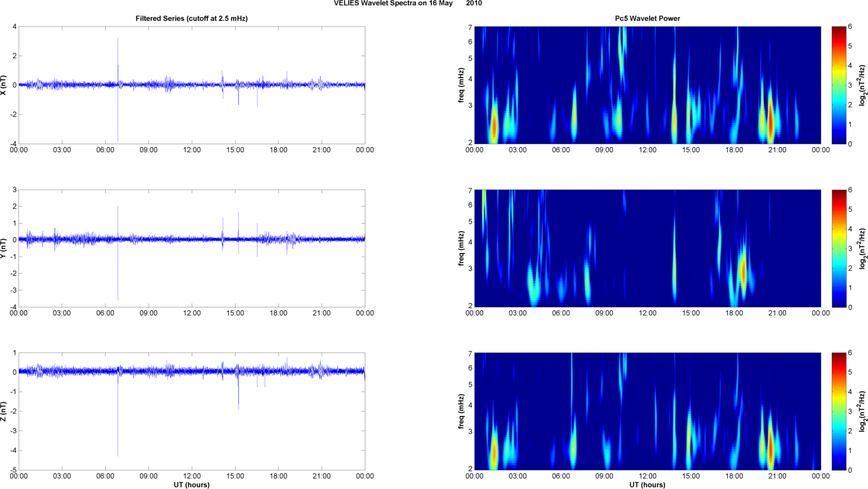Click the large spike in the X series plot
This screenshot has width=868, height=489.
tap(118, 90)
